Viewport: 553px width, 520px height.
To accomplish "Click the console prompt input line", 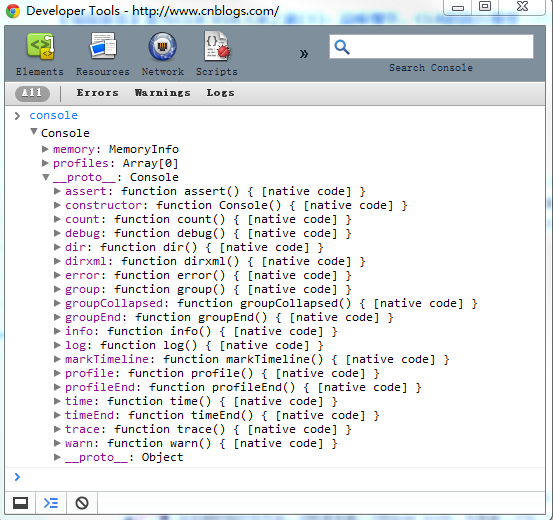I will tap(275, 477).
